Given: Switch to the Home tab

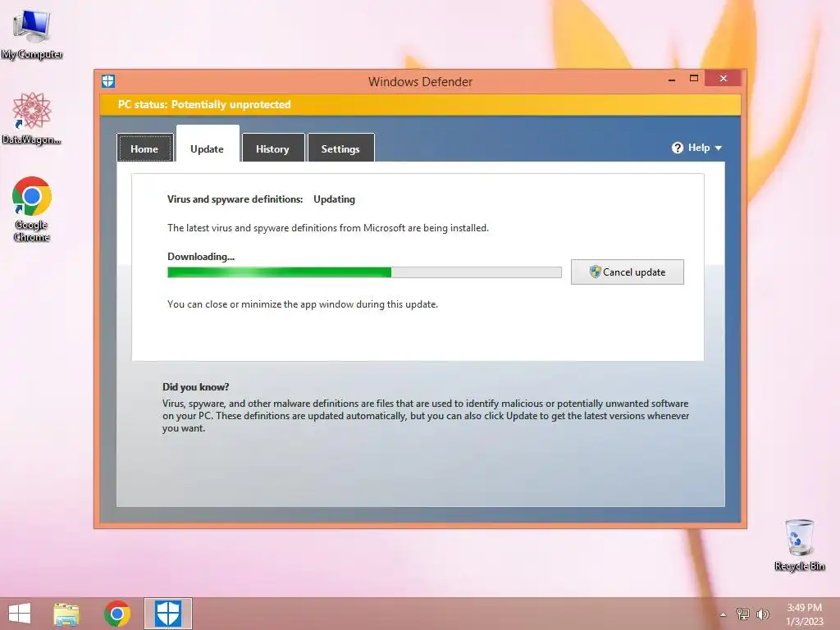Looking at the screenshot, I should tap(144, 148).
